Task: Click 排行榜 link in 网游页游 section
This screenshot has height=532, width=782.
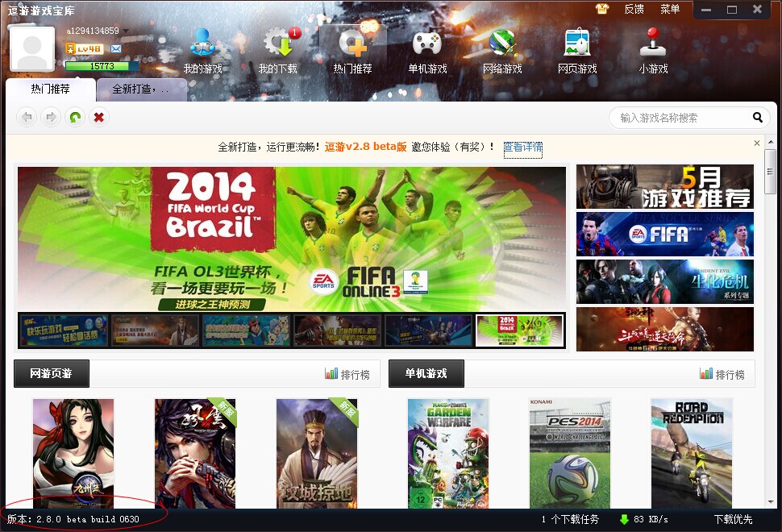Action: [355, 375]
